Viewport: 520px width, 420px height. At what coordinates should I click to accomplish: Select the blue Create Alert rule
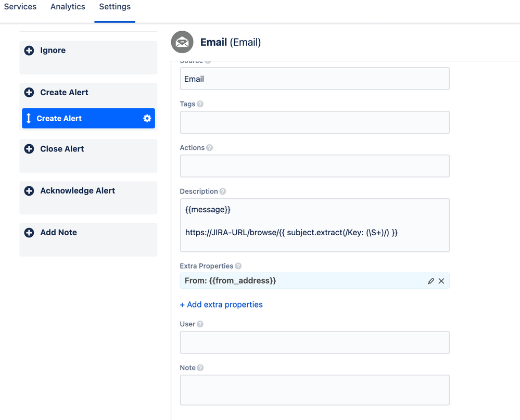pos(88,118)
